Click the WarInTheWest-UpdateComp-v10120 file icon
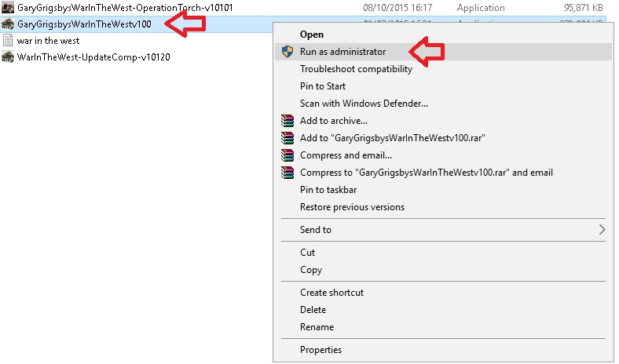The height and width of the screenshot is (364, 619). (x=8, y=56)
